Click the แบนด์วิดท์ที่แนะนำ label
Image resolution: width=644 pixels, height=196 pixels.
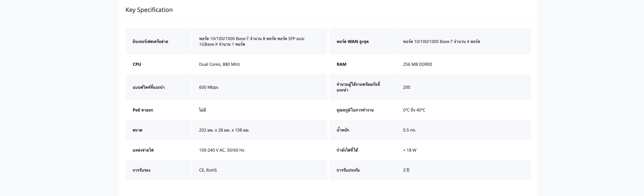click(149, 87)
